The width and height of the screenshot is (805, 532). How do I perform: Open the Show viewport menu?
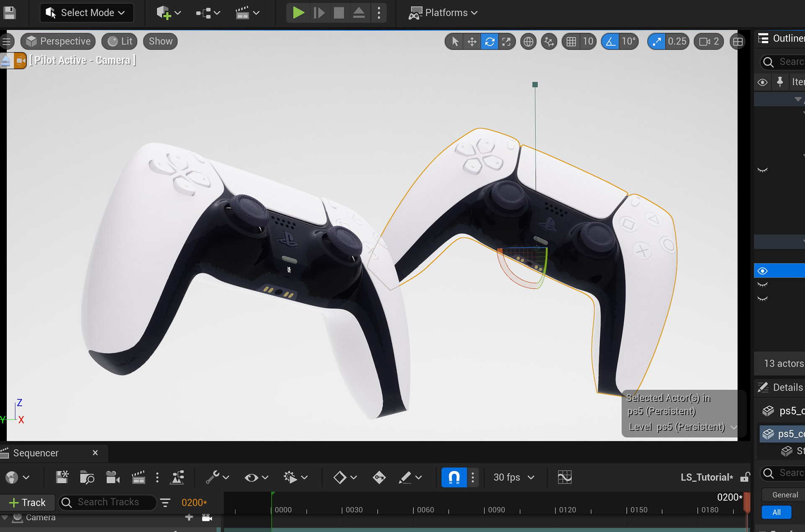point(160,41)
